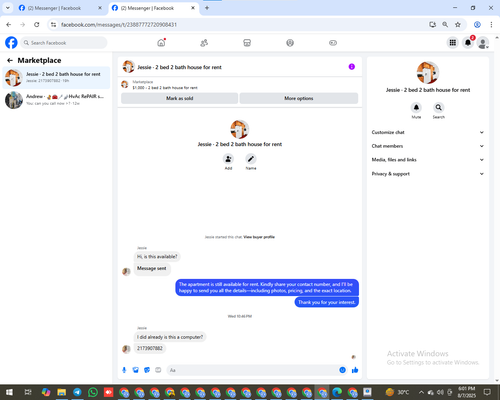The image size is (500, 400).
Task: Open conversation info purple icon
Action: 352,67
